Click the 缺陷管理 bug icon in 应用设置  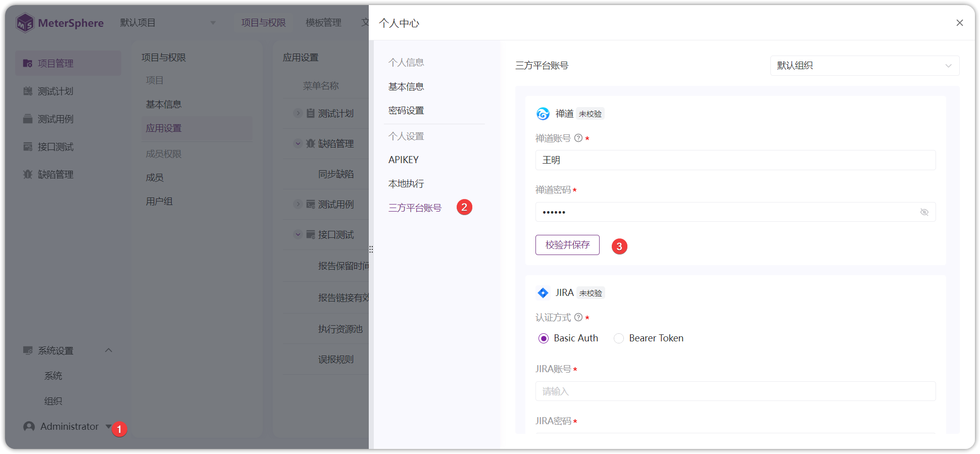pyautogui.click(x=311, y=143)
